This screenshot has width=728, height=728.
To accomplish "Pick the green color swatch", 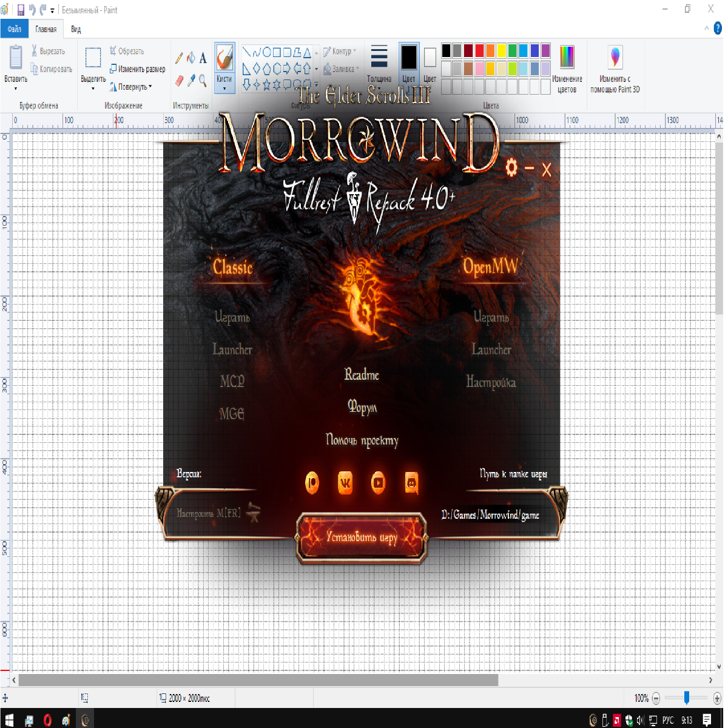I will (x=512, y=50).
